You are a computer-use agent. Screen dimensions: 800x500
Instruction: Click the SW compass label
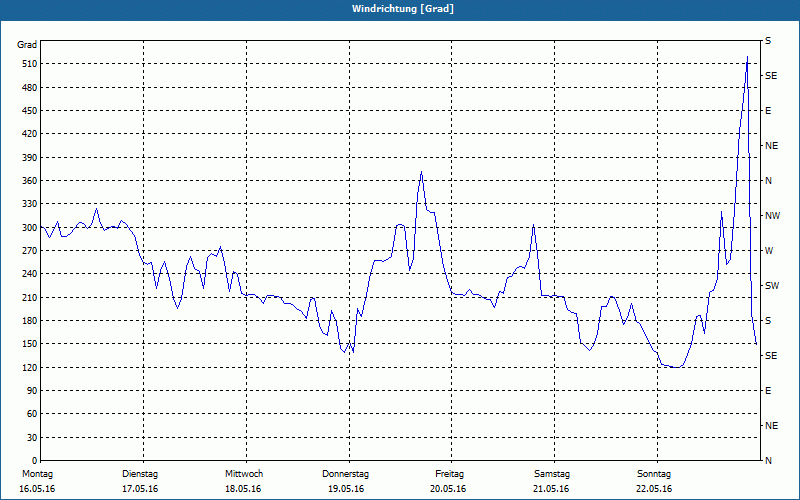[x=772, y=286]
